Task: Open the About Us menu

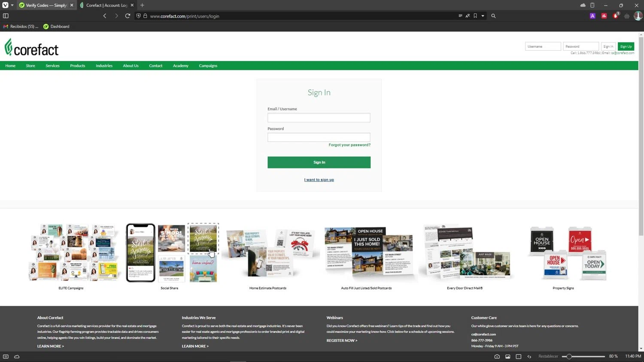Action: click(131, 66)
